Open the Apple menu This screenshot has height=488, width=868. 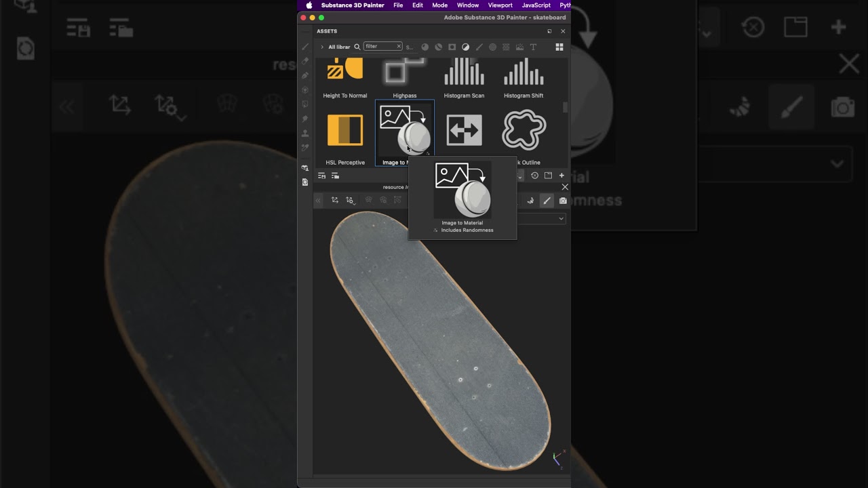[309, 5]
